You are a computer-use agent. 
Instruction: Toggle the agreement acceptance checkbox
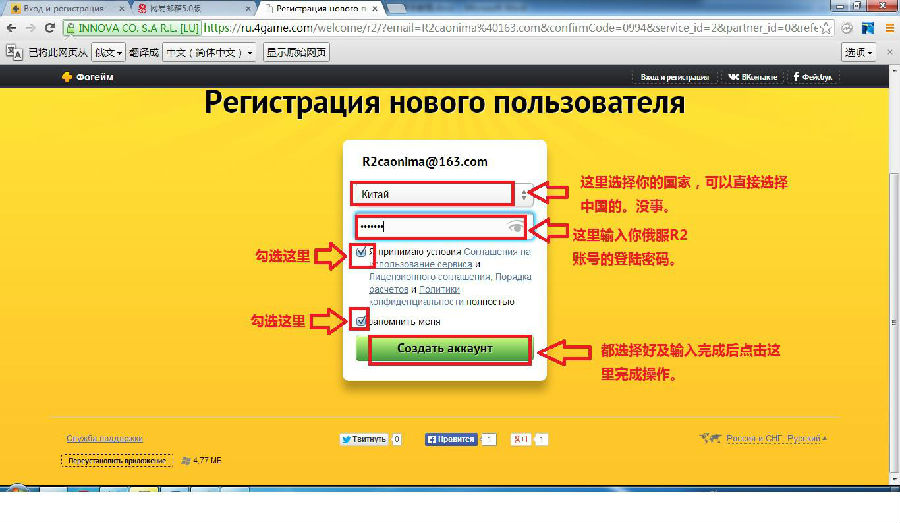coord(361,253)
